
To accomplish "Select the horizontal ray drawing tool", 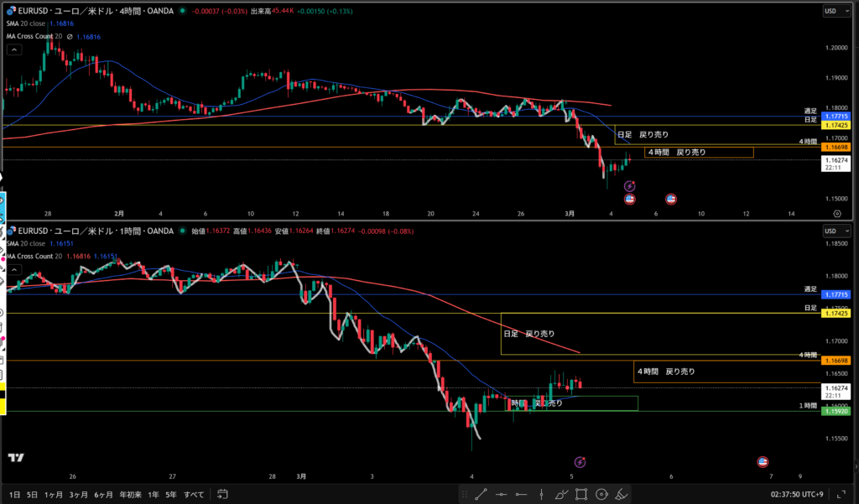I will (x=501, y=494).
